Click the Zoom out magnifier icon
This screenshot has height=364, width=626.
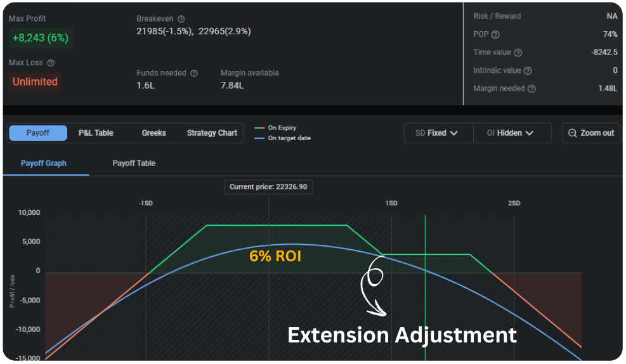click(x=573, y=133)
